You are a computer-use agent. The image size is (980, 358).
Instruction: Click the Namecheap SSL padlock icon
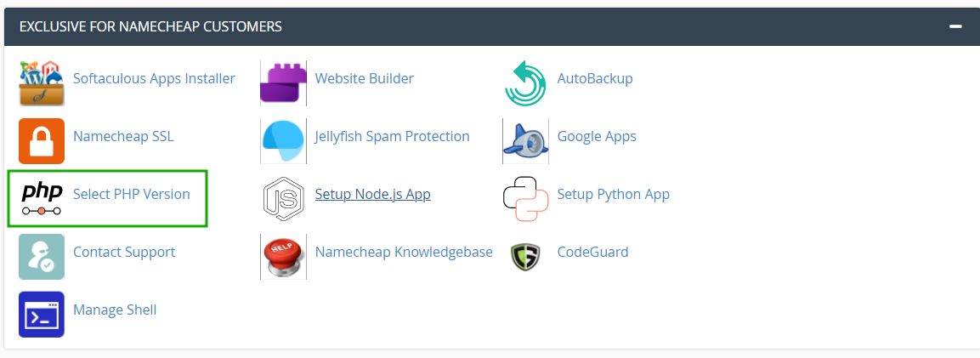(42, 141)
